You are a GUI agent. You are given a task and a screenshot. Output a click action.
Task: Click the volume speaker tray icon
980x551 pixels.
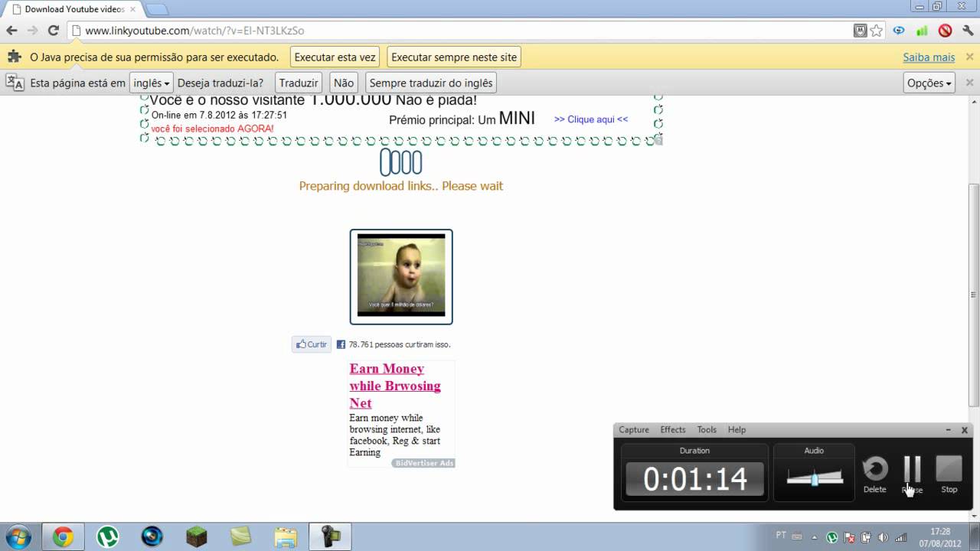(x=884, y=537)
